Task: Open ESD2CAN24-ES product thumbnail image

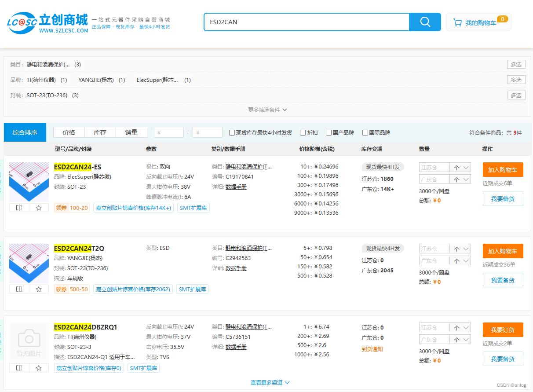Action: pos(29,182)
